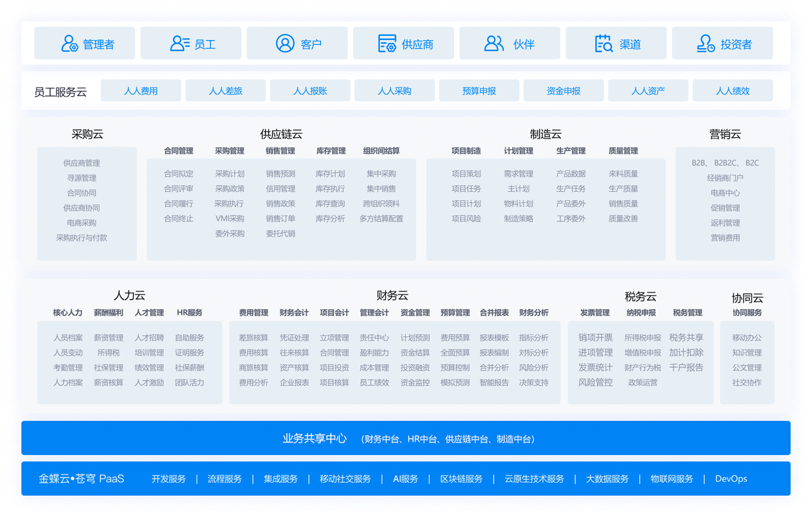The height and width of the screenshot is (517, 812).
Task: Open 供应商管理 under 采购云
Action: click(81, 163)
